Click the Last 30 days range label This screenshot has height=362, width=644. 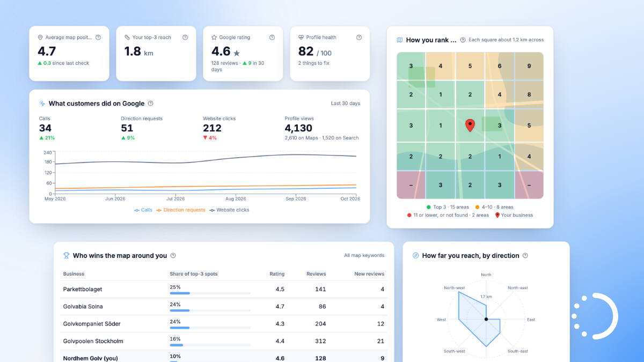click(346, 104)
